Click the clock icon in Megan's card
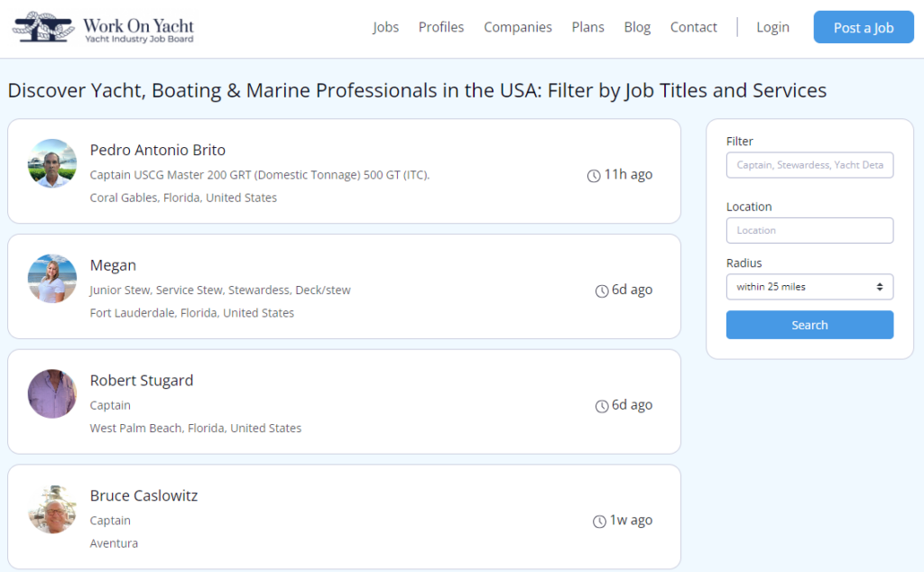 click(x=602, y=291)
